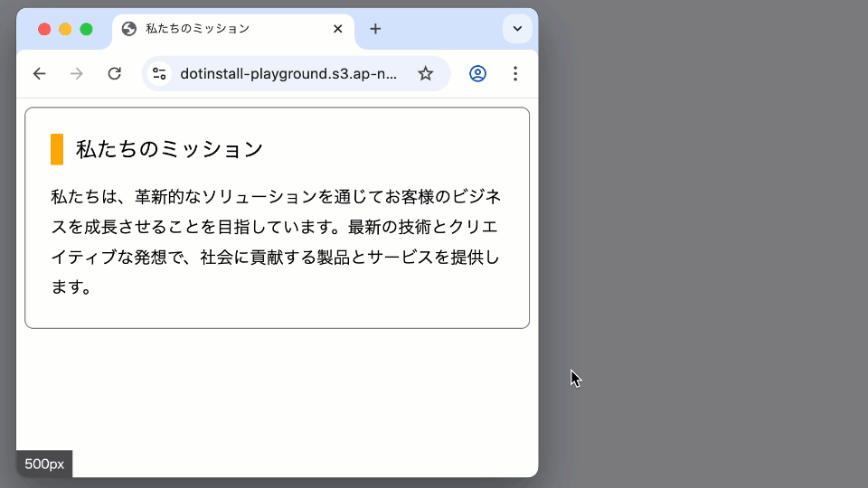Close the window with red button
The height and width of the screenshot is (488, 868).
pos(44,29)
